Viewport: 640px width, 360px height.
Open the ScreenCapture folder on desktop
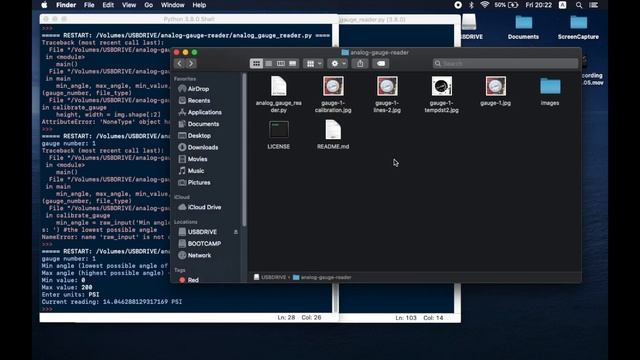coord(578,27)
